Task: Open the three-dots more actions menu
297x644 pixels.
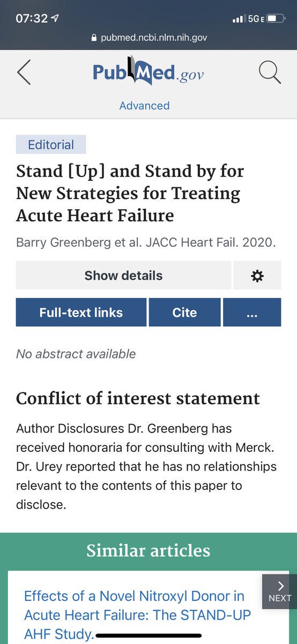Action: 252,312
